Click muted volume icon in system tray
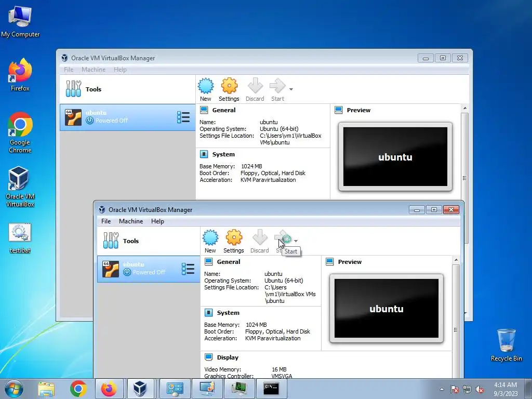This screenshot has width=532, height=399. pyautogui.click(x=480, y=389)
